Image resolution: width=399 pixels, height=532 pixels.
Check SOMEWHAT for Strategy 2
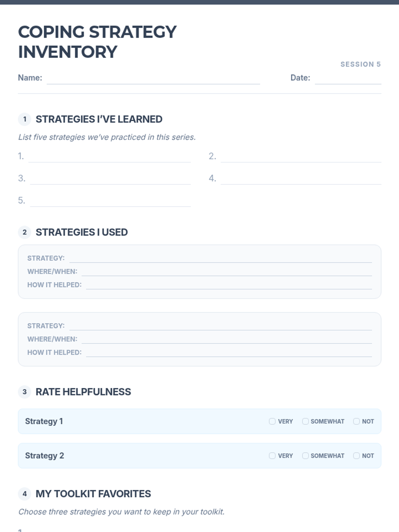(305, 456)
